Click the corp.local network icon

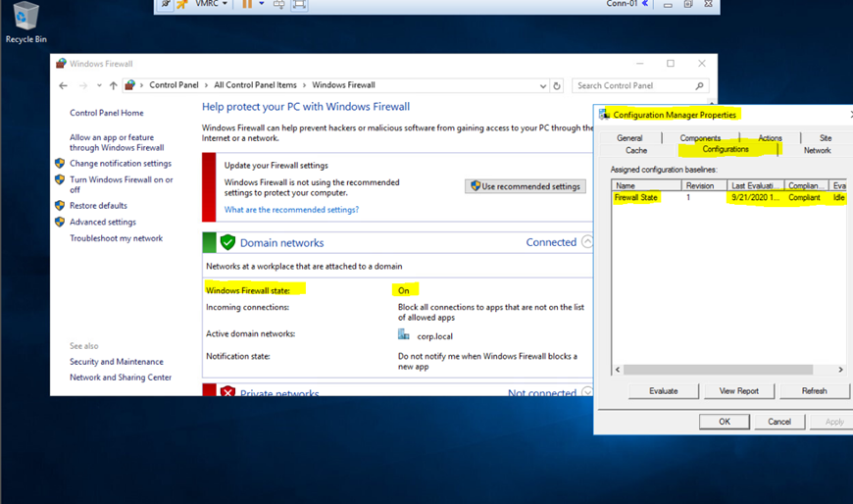404,334
